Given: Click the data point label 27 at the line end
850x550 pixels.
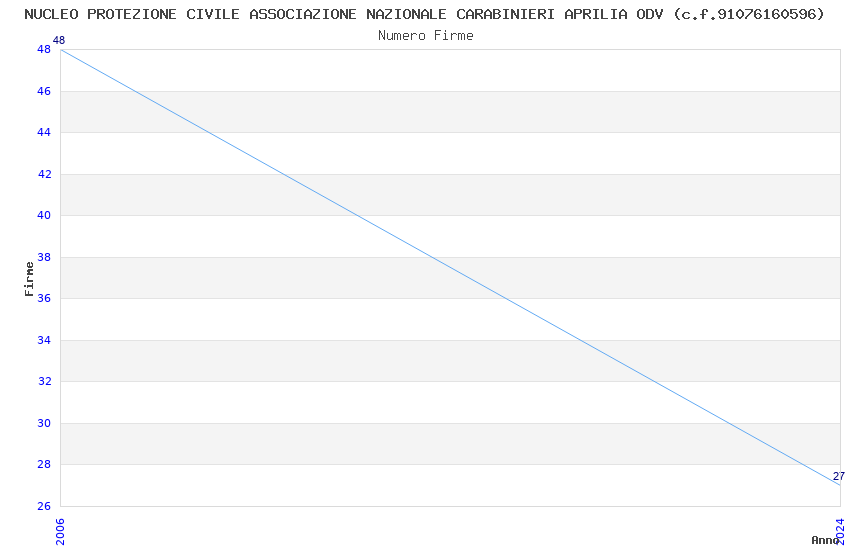Looking at the screenshot, I should [838, 476].
